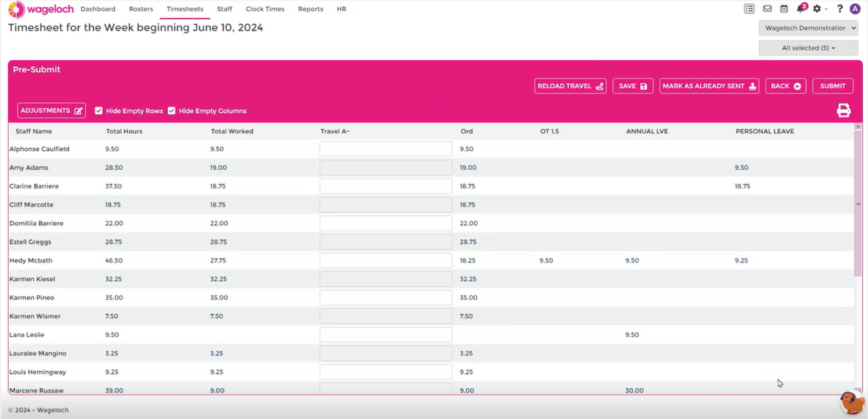The width and height of the screenshot is (868, 419).
Task: Go to the Dashboard tab
Action: (98, 9)
